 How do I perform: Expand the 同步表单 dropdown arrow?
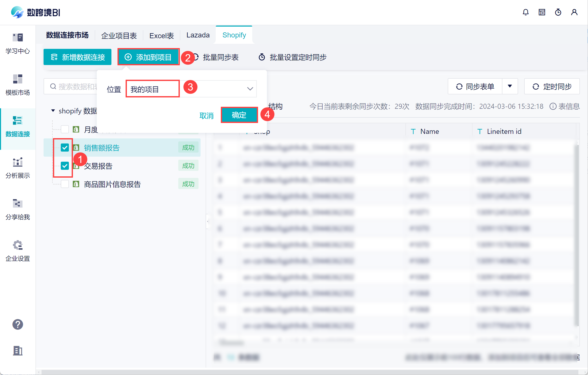[x=510, y=86]
